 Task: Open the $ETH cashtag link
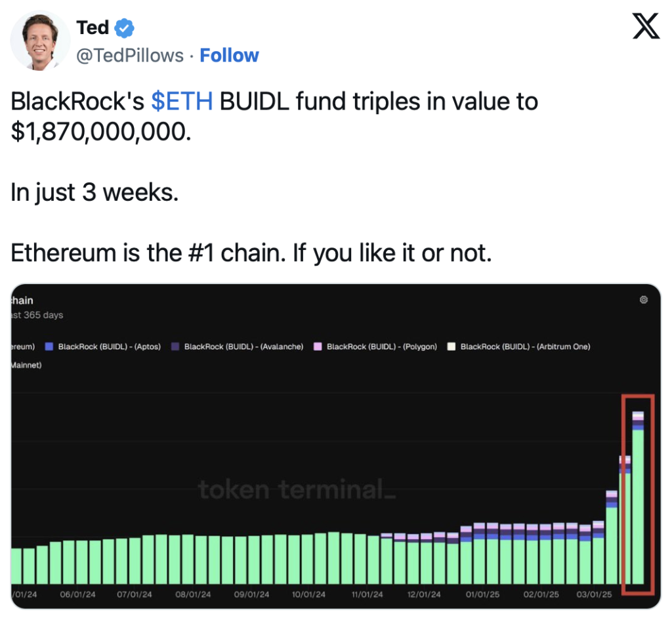coord(182,102)
